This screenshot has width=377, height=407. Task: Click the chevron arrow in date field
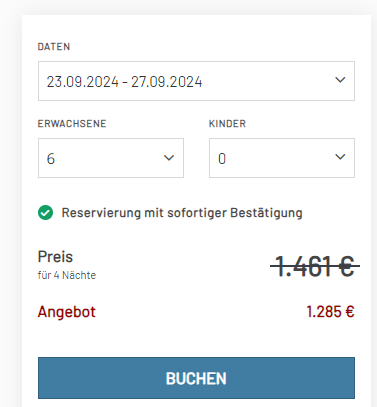pyautogui.click(x=340, y=80)
